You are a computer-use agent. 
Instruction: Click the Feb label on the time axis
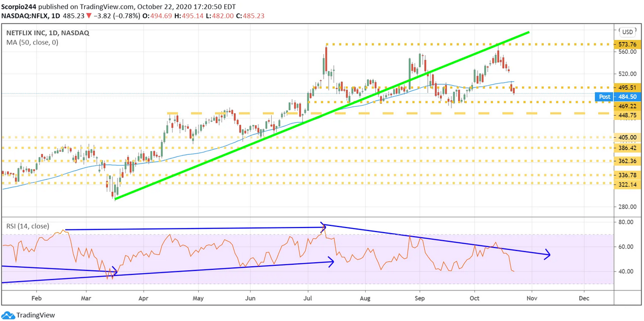click(x=36, y=297)
